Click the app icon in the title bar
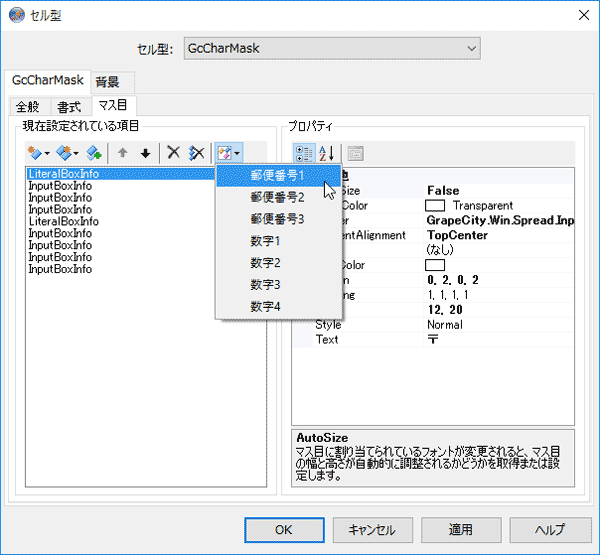This screenshot has height=555, width=600. click(x=16, y=15)
